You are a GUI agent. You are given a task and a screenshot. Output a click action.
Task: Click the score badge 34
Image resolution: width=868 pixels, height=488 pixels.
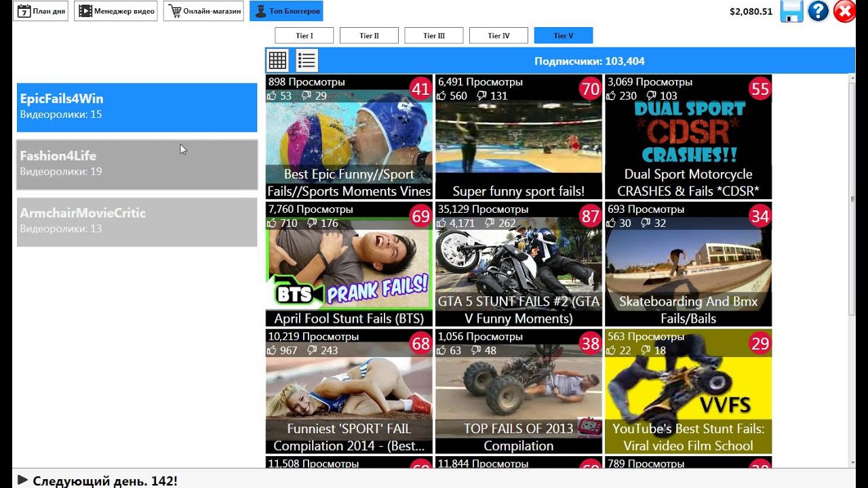tap(760, 216)
